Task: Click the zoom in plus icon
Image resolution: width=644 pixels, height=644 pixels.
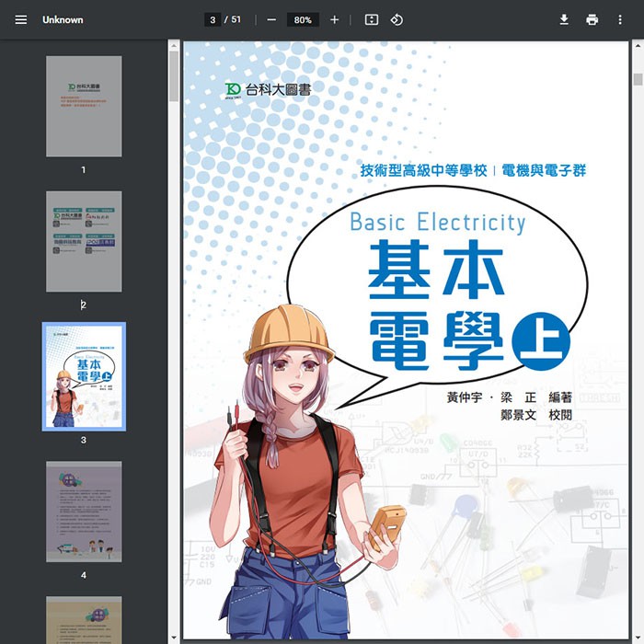Action: click(334, 19)
